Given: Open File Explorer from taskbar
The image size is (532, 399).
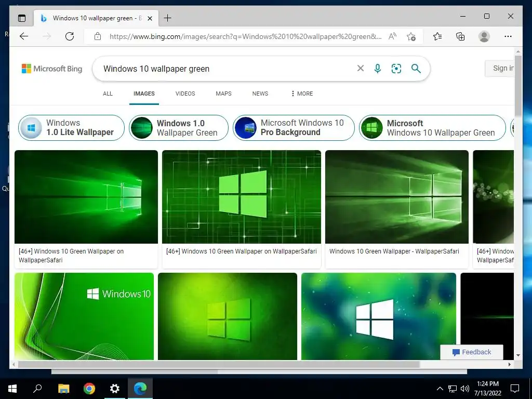Looking at the screenshot, I should [63, 389].
